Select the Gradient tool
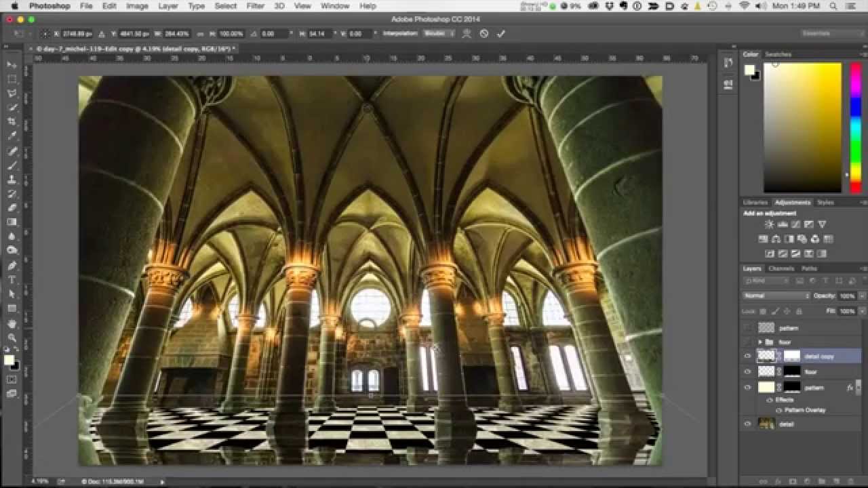 (12, 222)
